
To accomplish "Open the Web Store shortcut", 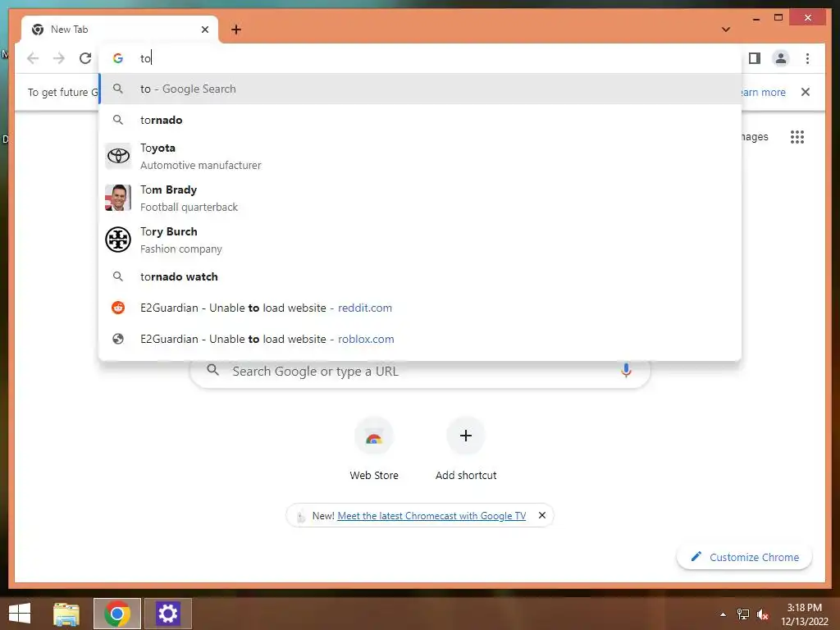I will [374, 450].
